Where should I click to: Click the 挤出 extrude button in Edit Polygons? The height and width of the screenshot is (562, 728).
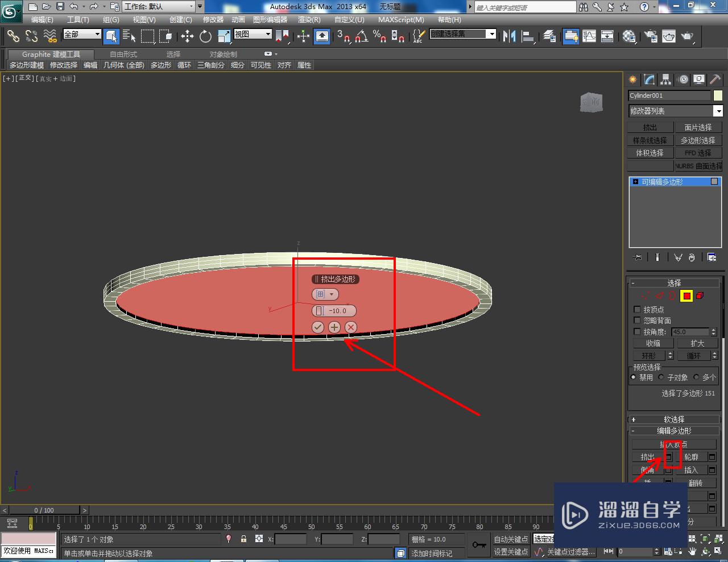pyautogui.click(x=648, y=457)
